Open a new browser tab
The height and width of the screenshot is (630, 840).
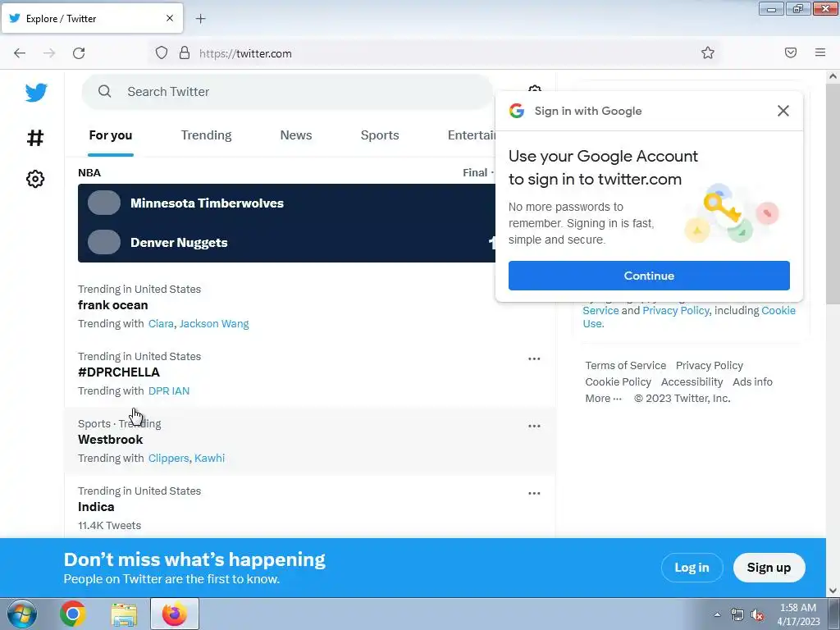200,19
